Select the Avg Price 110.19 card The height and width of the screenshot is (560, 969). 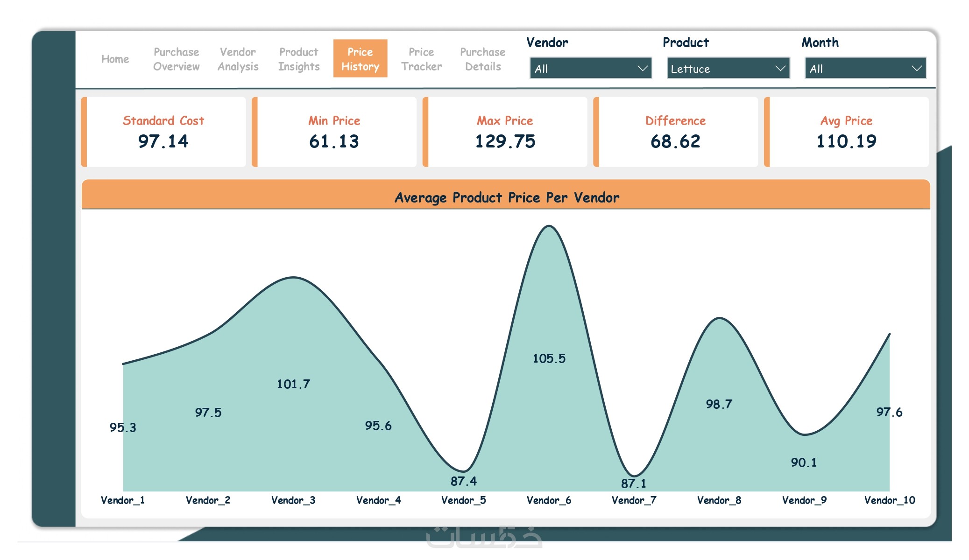coord(846,132)
